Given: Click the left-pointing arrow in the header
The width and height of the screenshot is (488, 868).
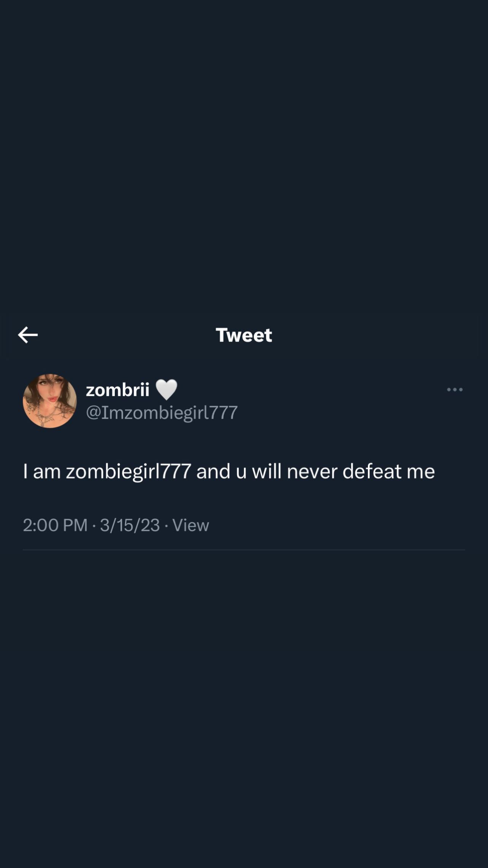Looking at the screenshot, I should [x=28, y=335].
